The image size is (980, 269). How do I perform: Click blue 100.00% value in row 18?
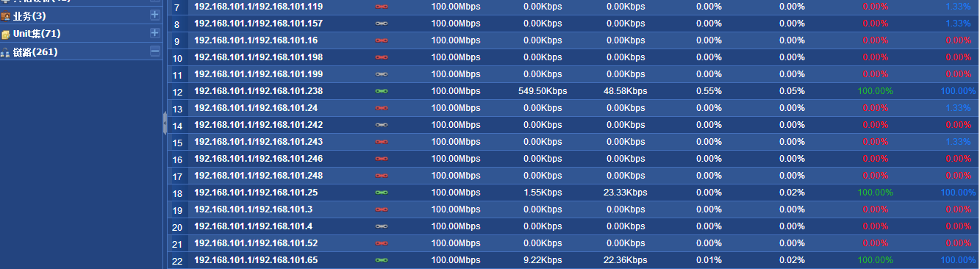(958, 193)
